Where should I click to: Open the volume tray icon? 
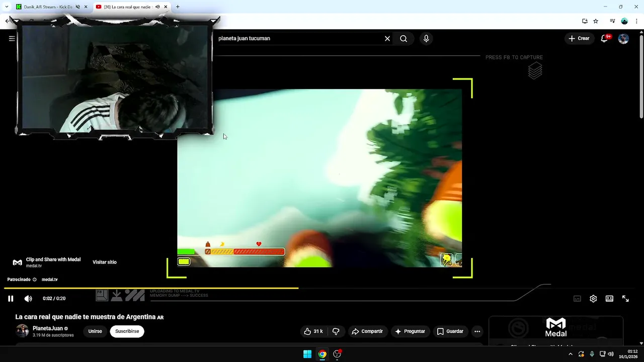[x=611, y=354]
